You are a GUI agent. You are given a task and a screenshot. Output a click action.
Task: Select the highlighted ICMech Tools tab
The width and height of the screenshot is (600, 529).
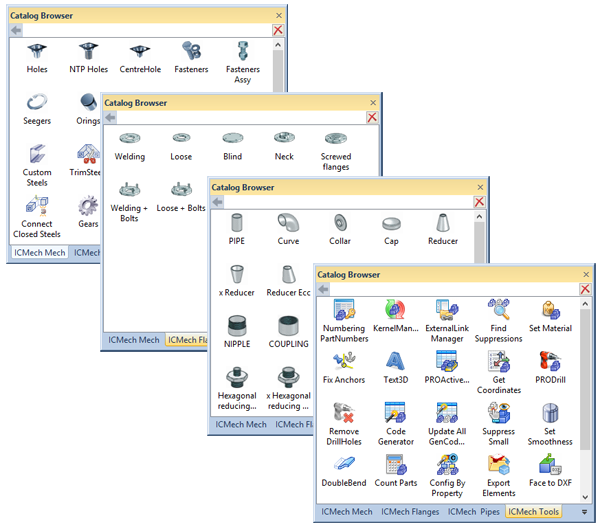point(533,512)
